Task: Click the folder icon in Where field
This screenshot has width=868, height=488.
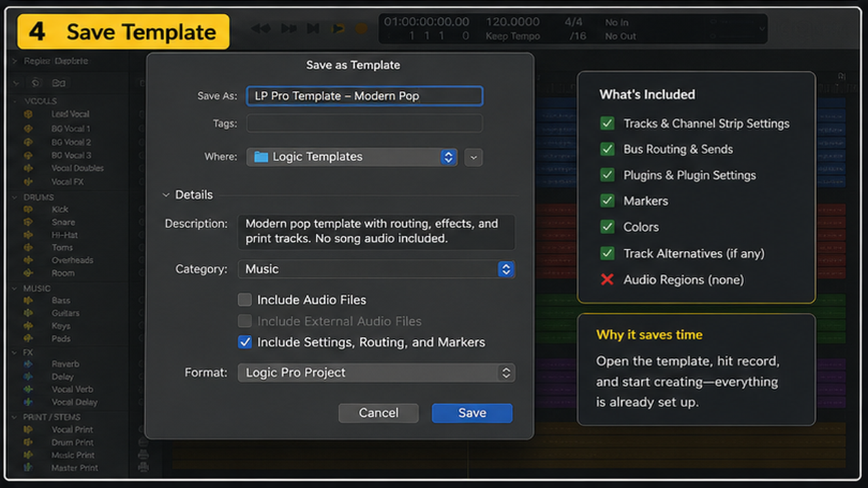Action: [x=261, y=157]
